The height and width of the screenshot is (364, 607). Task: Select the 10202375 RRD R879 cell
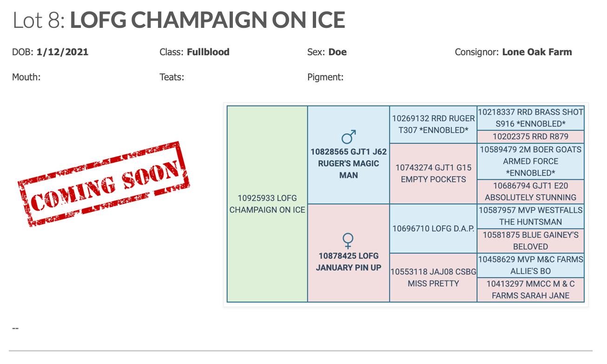click(530, 136)
